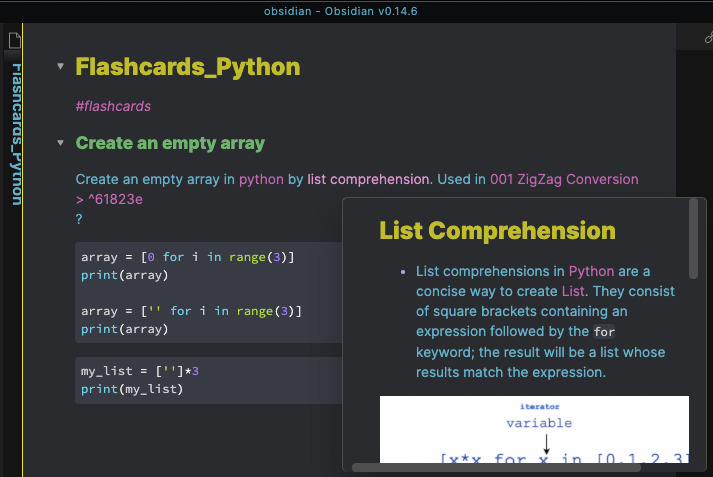Click the file icon in left sidebar
The image size is (713, 477).
tap(15, 40)
